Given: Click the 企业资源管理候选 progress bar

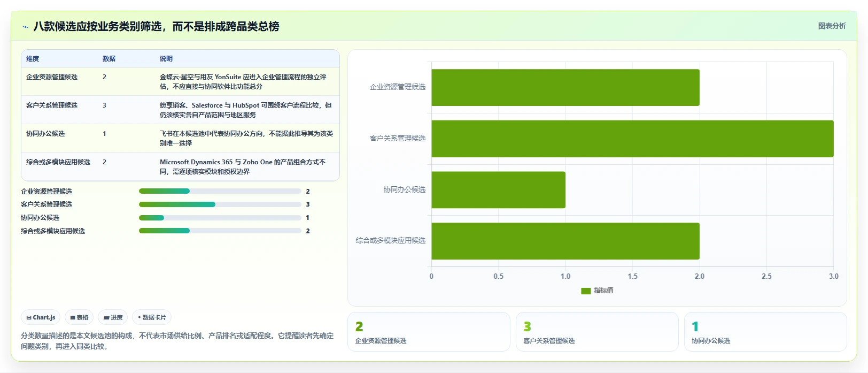Looking at the screenshot, I should 220,191.
